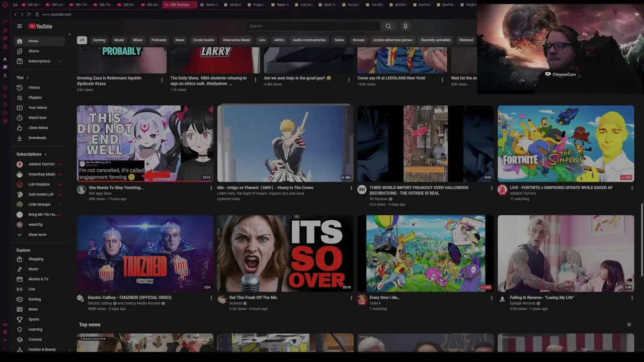Image resolution: width=644 pixels, height=362 pixels.
Task: Open options menu for She Needs To Stop Tweeting video
Action: pyautogui.click(x=211, y=188)
